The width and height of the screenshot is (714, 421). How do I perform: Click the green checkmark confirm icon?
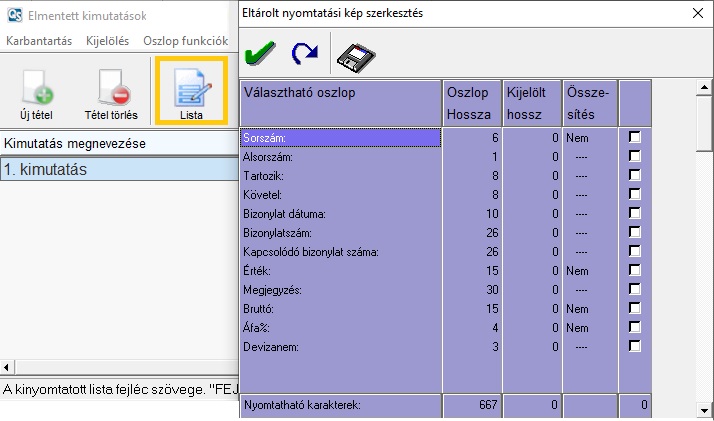click(261, 56)
